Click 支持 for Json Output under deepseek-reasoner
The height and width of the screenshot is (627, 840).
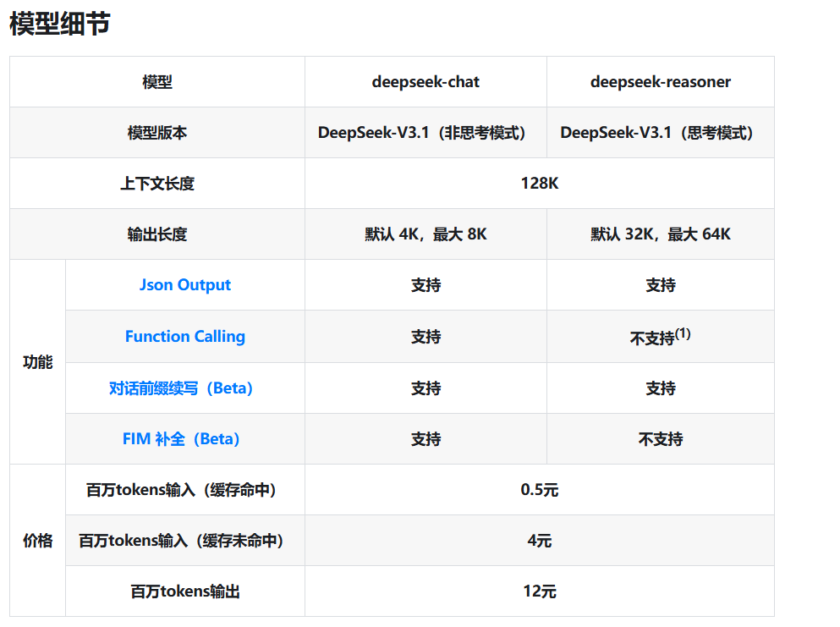click(660, 284)
